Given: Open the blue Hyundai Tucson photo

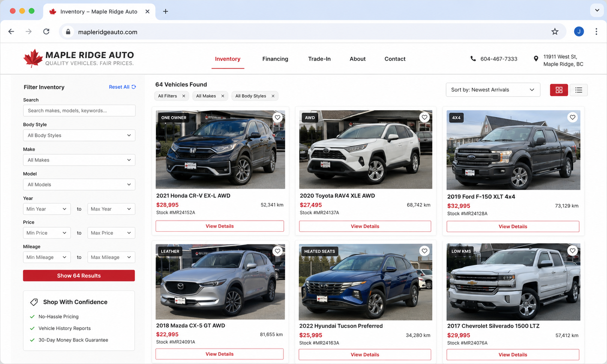Looking at the screenshot, I should pyautogui.click(x=365, y=282).
